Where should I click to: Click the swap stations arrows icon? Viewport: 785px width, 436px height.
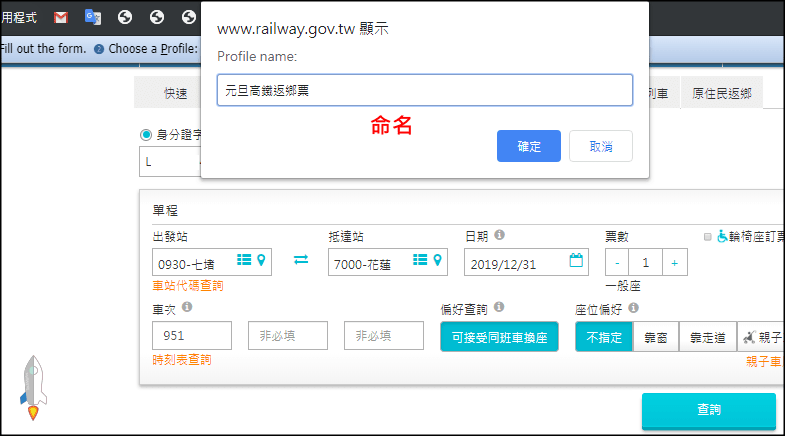301,260
